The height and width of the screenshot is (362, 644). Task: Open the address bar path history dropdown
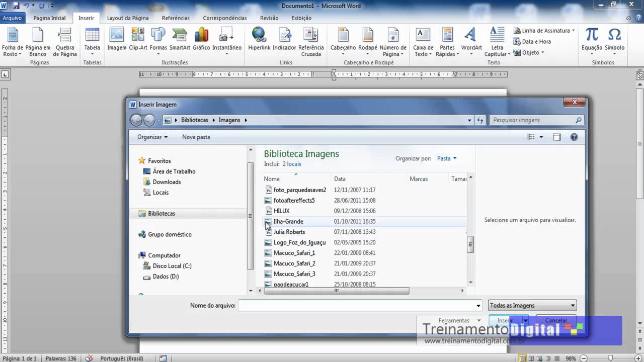(469, 120)
